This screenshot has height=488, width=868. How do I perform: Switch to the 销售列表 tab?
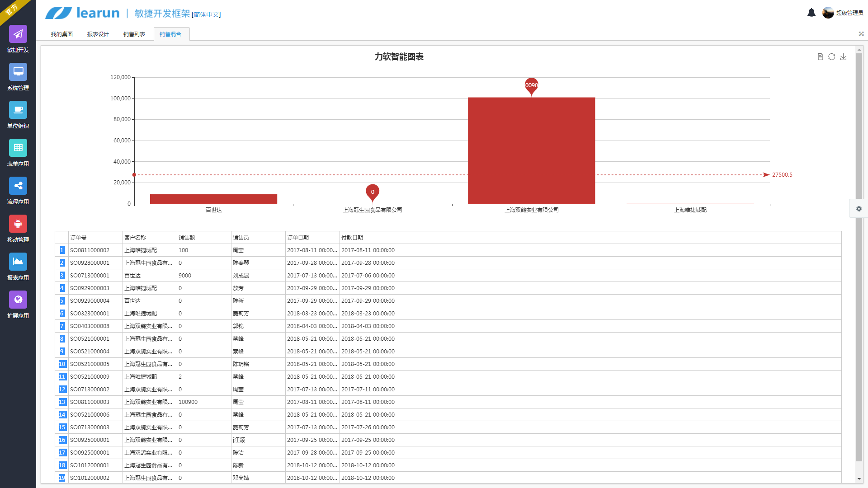tap(134, 34)
